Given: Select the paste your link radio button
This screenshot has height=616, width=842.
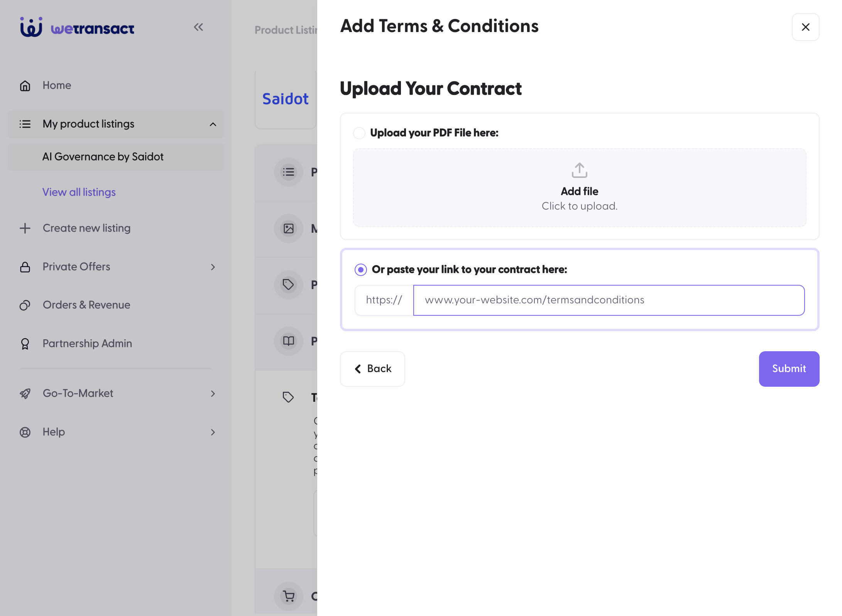Looking at the screenshot, I should (361, 270).
